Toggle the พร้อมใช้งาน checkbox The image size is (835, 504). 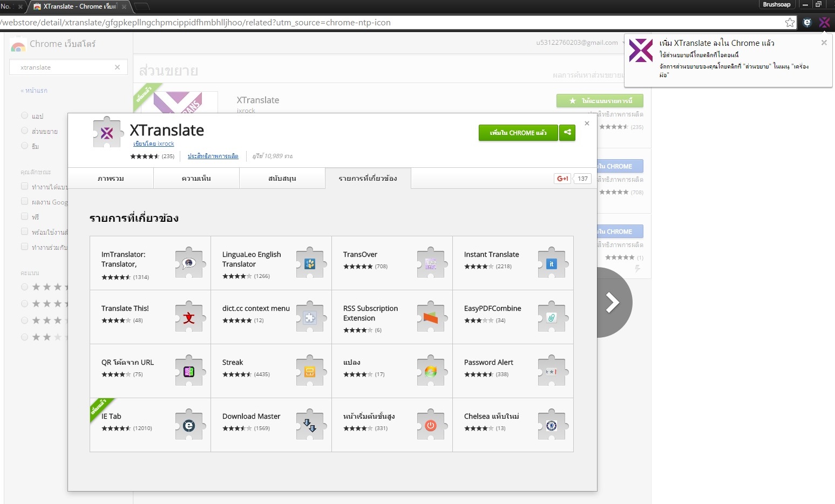point(24,231)
